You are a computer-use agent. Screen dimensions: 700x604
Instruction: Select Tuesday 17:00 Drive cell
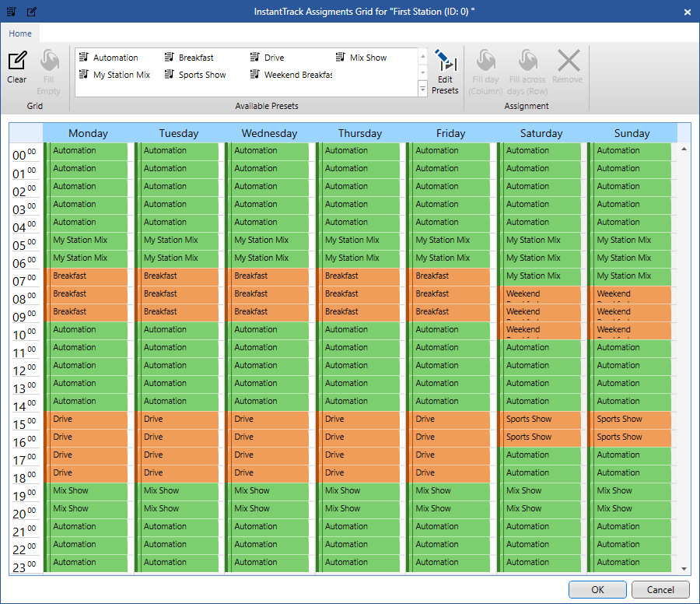point(177,455)
